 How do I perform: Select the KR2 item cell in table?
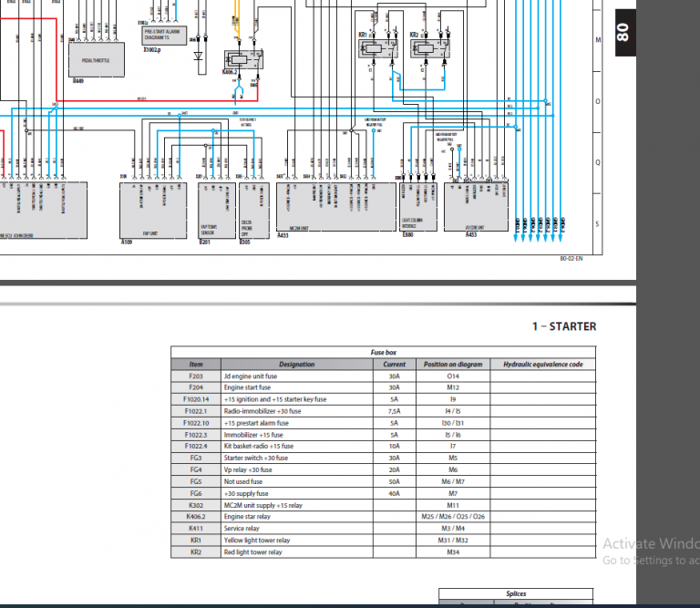[x=196, y=552]
